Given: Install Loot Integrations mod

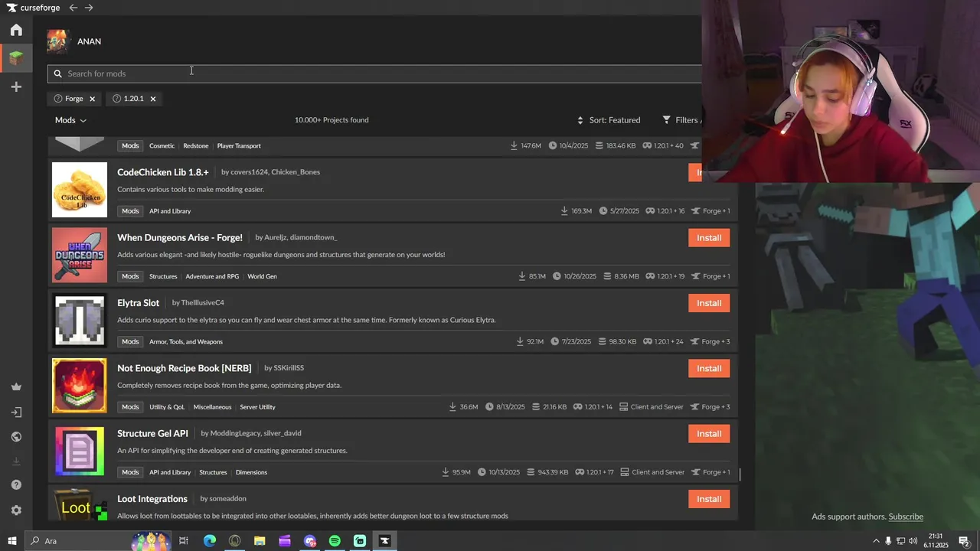Looking at the screenshot, I should coord(709,499).
